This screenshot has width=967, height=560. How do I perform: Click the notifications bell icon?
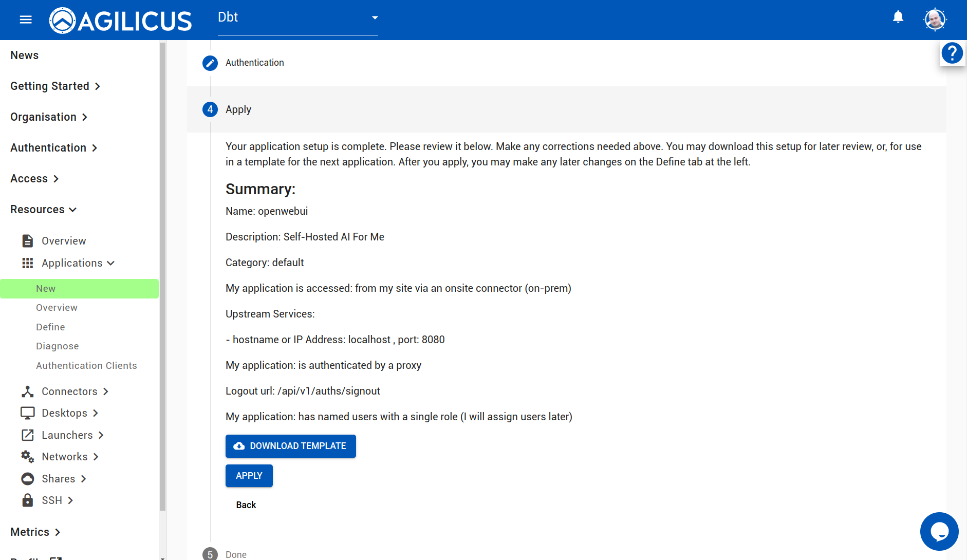898,17
